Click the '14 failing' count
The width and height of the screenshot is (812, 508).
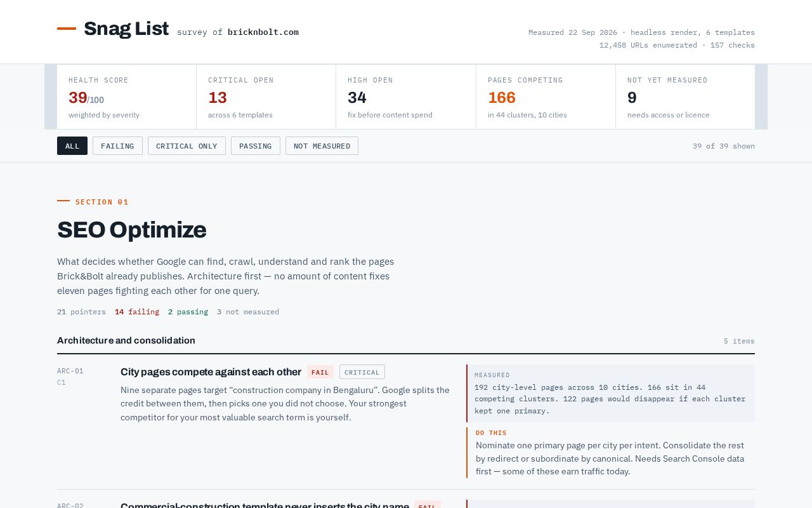tap(137, 312)
